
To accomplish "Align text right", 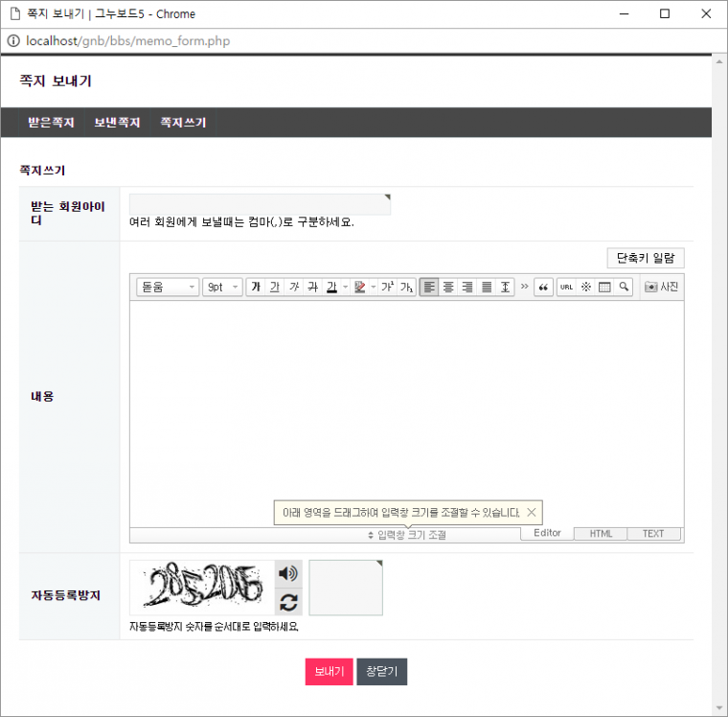I will pos(467,287).
